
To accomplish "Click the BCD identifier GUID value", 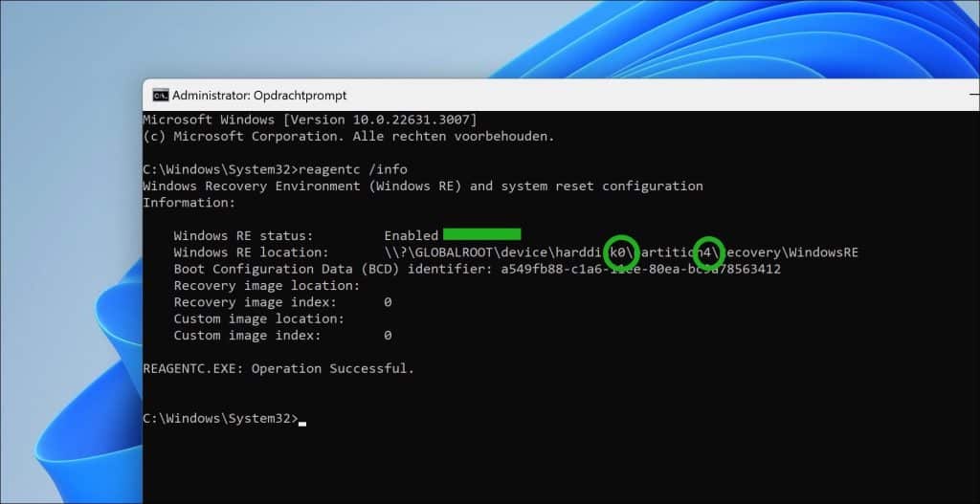I will (x=640, y=269).
